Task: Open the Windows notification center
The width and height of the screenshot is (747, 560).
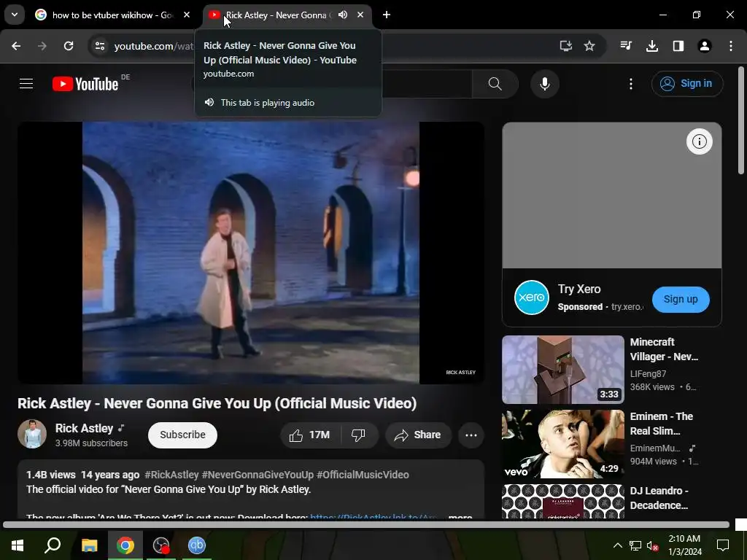Action: 723,545
